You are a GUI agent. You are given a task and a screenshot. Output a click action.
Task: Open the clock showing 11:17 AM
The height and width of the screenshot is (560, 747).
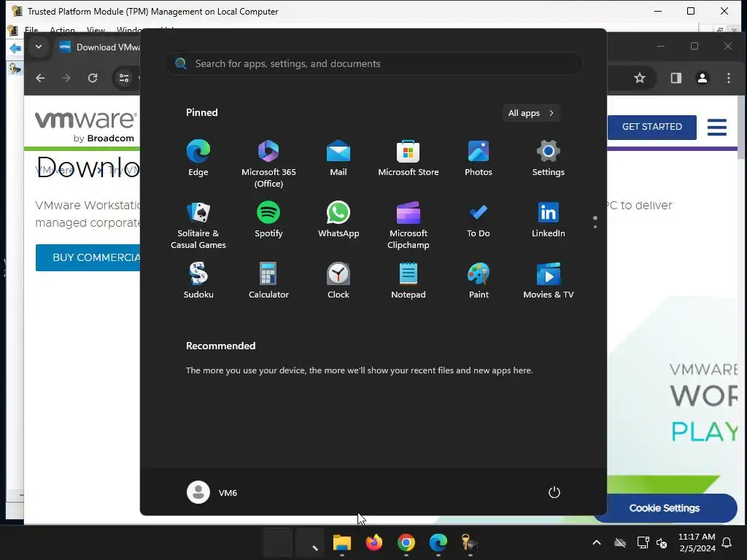(x=697, y=542)
